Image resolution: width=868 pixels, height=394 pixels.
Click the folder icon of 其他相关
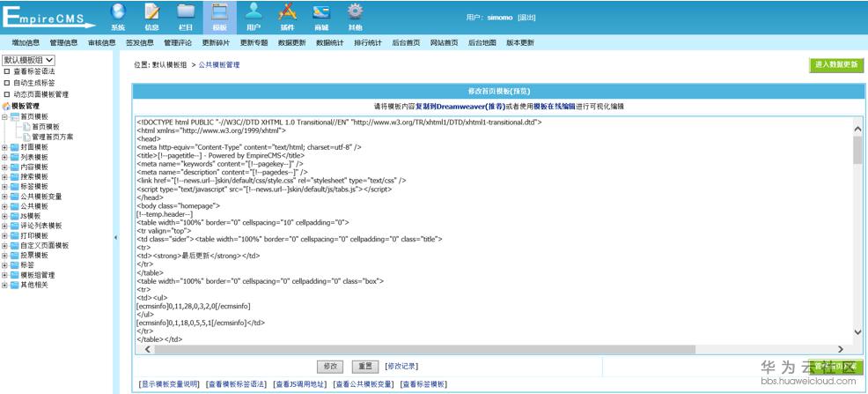[14, 285]
